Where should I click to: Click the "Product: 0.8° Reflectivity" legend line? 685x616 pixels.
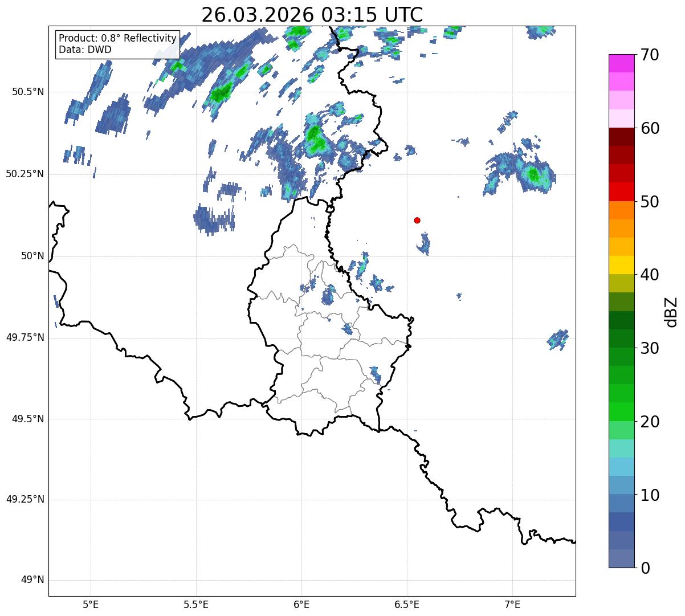[x=118, y=38]
